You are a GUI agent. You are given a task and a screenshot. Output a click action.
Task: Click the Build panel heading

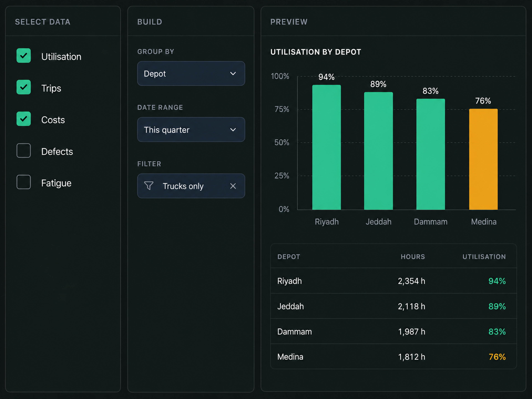coord(150,22)
